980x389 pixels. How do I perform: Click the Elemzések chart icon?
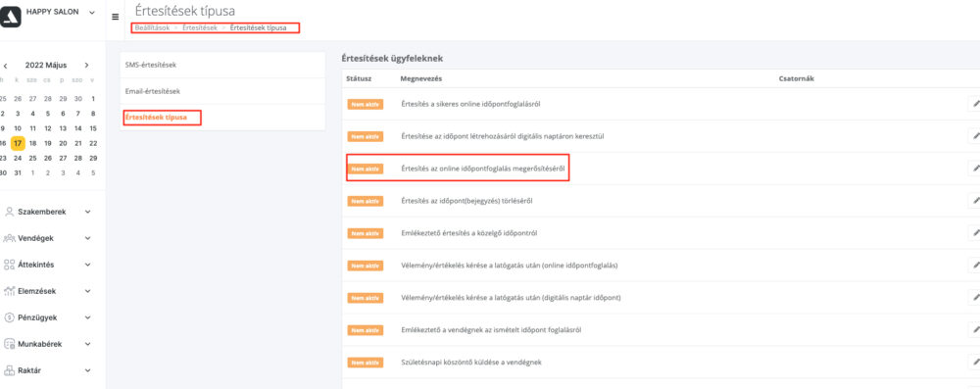(x=9, y=291)
